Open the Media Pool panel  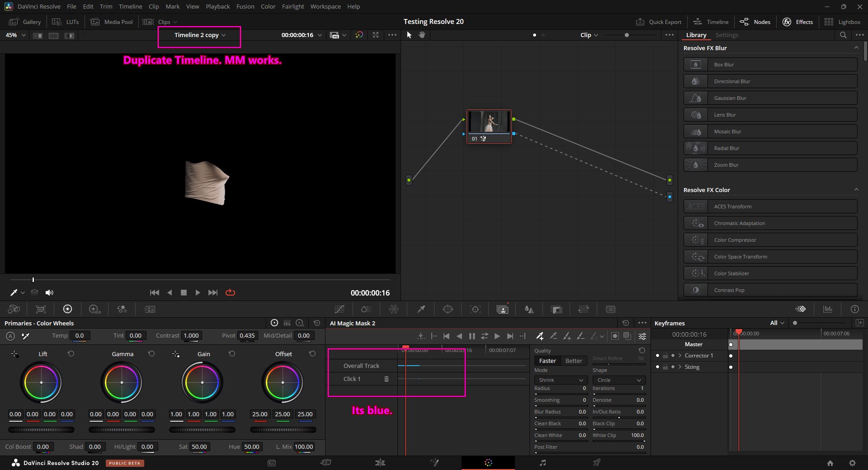point(112,22)
